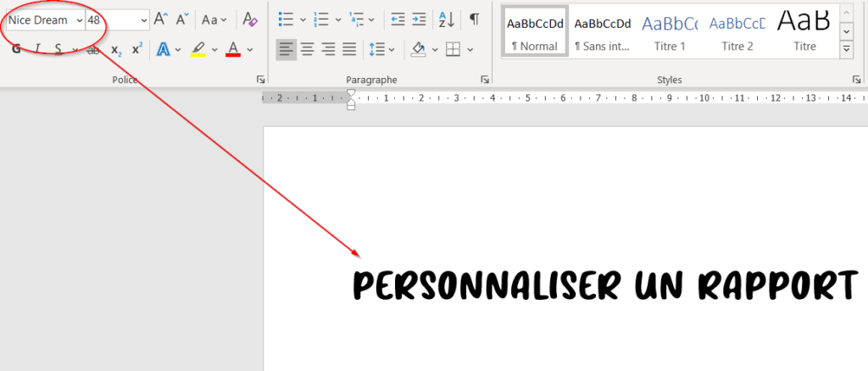
Task: Expand the text effects dropdown arrow
Action: click(178, 50)
